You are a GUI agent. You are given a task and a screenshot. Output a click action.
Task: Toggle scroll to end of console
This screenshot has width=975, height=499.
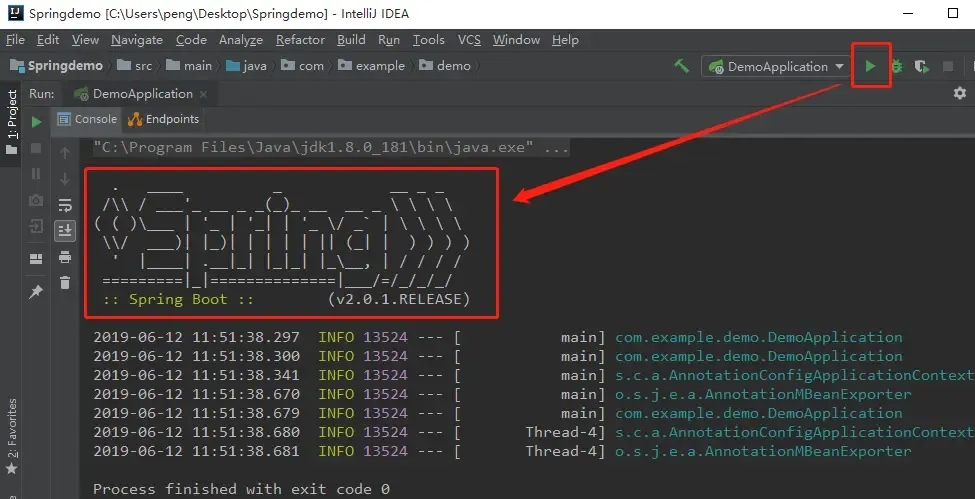pos(65,231)
